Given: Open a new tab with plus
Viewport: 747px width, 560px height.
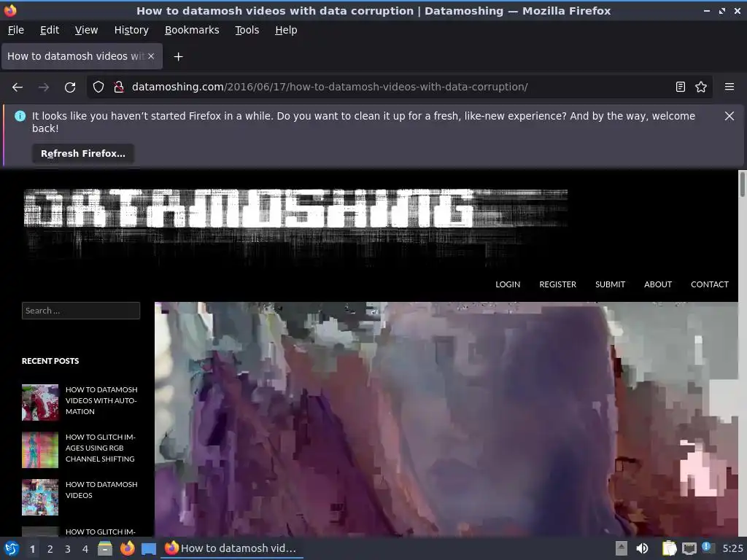Looking at the screenshot, I should pyautogui.click(x=178, y=57).
